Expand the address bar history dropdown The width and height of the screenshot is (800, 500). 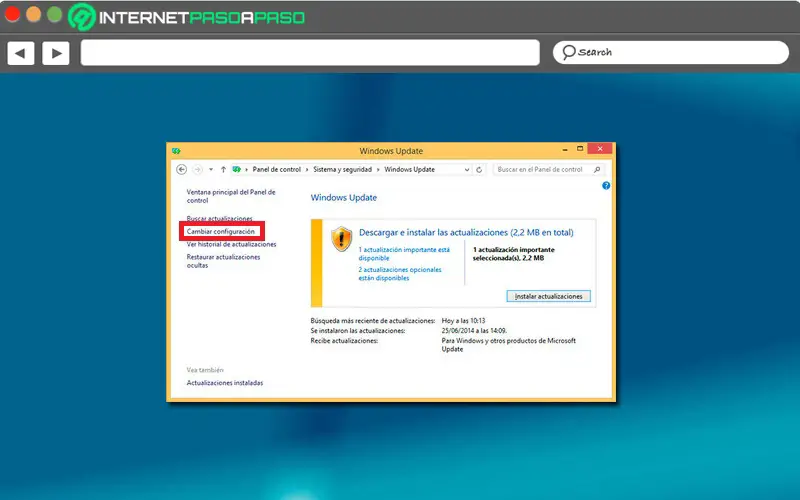[467, 169]
